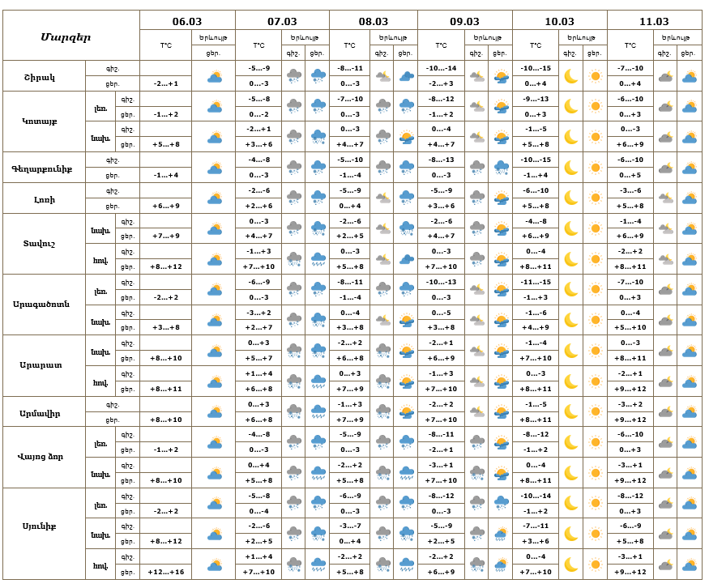Click Gegharkunik's 11.03 night cloud icon
The height and width of the screenshot is (588, 709).
click(x=665, y=168)
